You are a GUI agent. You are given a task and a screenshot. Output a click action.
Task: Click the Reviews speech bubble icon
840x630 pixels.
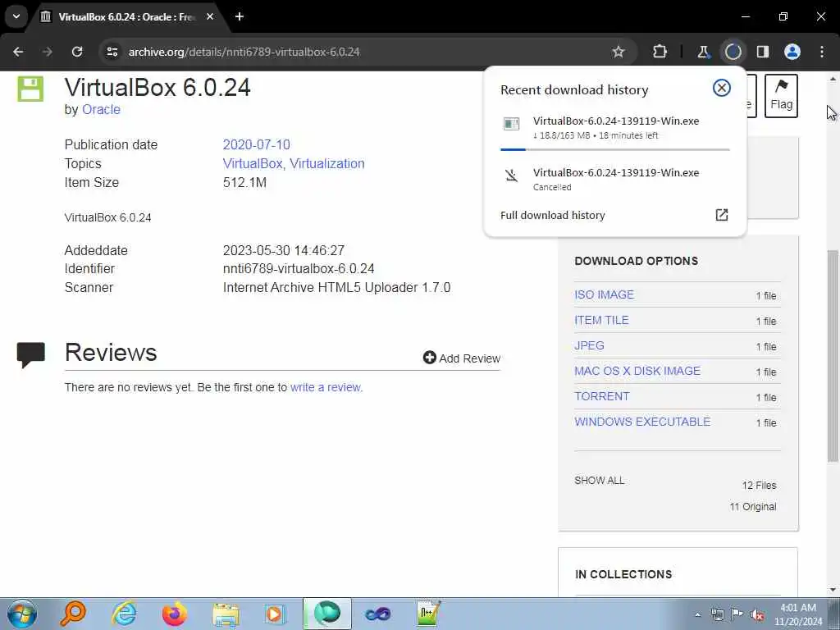(31, 354)
